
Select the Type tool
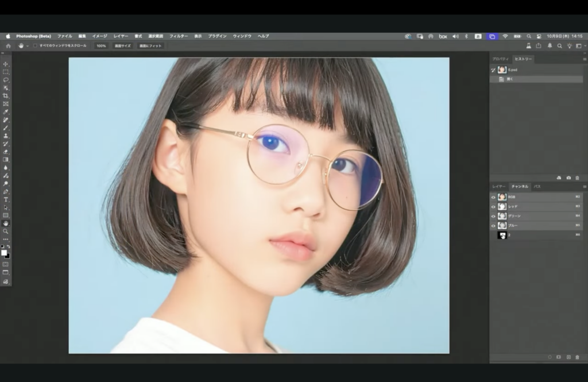pos(6,199)
